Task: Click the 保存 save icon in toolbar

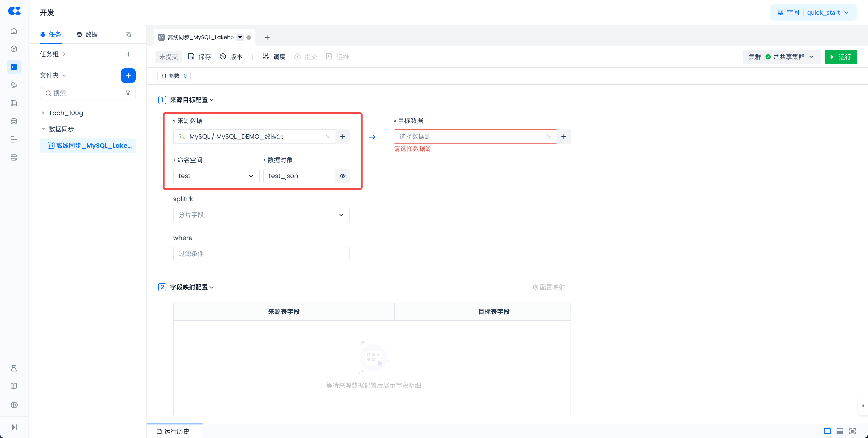Action: [191, 57]
